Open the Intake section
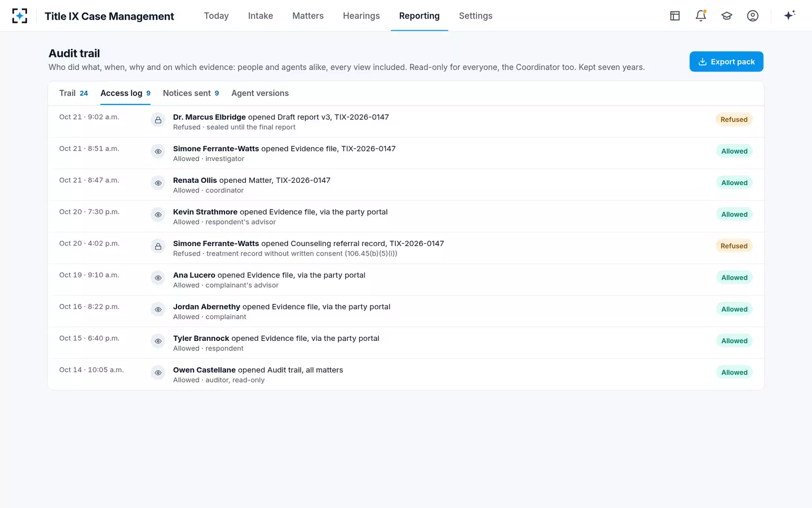Image resolution: width=812 pixels, height=508 pixels. click(x=261, y=16)
